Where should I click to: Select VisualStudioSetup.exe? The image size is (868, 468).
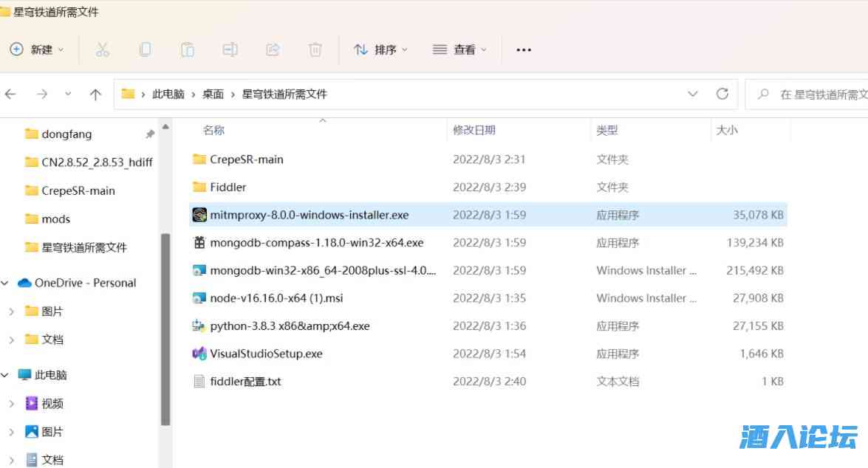click(x=488, y=353)
